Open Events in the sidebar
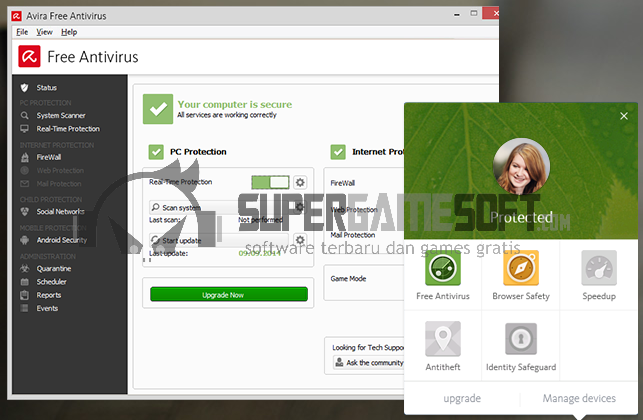Screen dimensions: 643x420 (x=47, y=308)
